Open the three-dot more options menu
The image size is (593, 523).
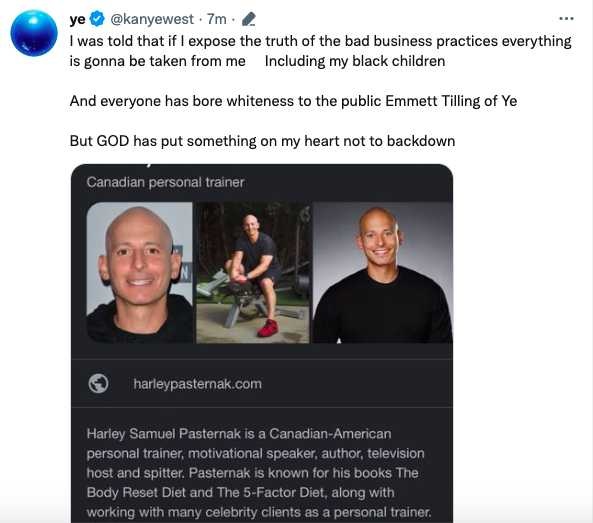pos(566,19)
